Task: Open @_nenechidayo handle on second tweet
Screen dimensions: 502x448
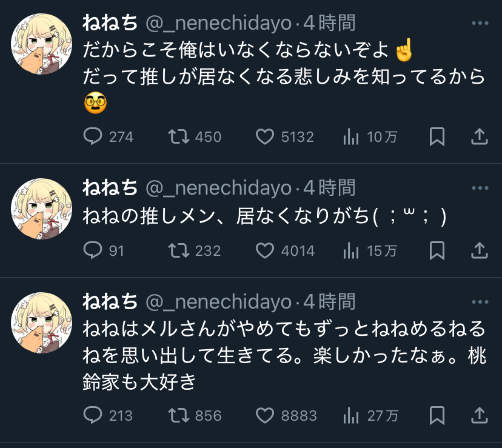Action: tap(218, 188)
